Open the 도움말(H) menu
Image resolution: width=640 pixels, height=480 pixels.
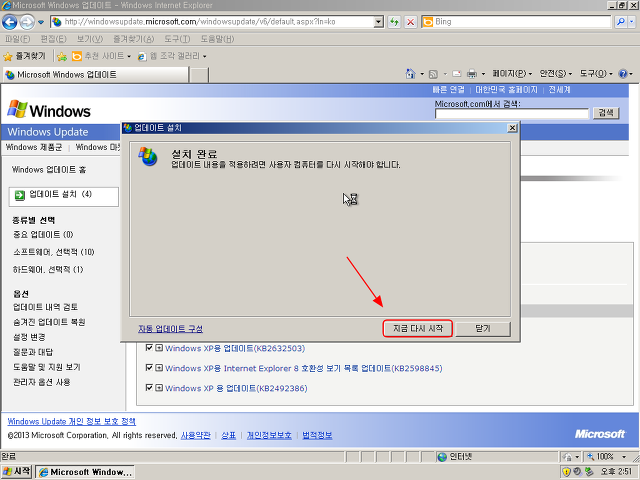[217, 39]
